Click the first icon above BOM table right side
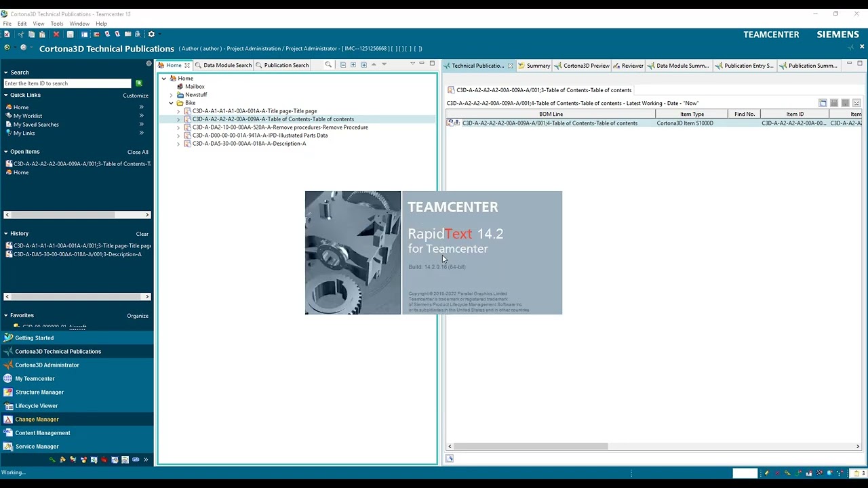This screenshot has height=488, width=868. point(823,103)
